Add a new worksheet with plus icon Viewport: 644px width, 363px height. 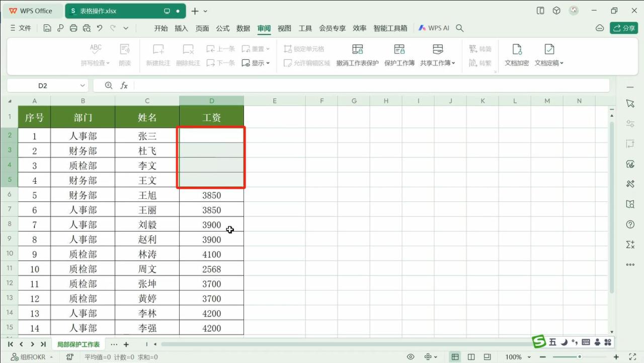[126, 344]
